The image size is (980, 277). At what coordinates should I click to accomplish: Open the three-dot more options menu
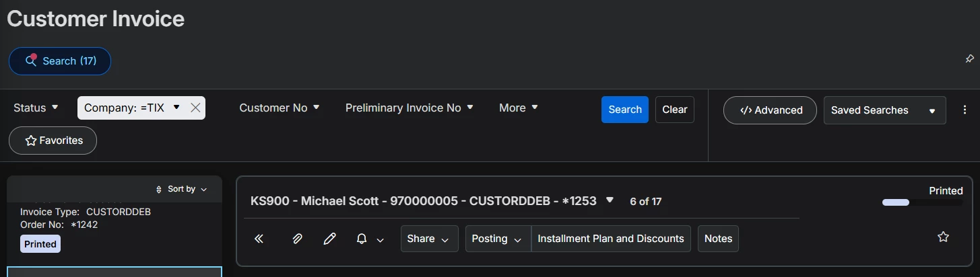pos(965,110)
